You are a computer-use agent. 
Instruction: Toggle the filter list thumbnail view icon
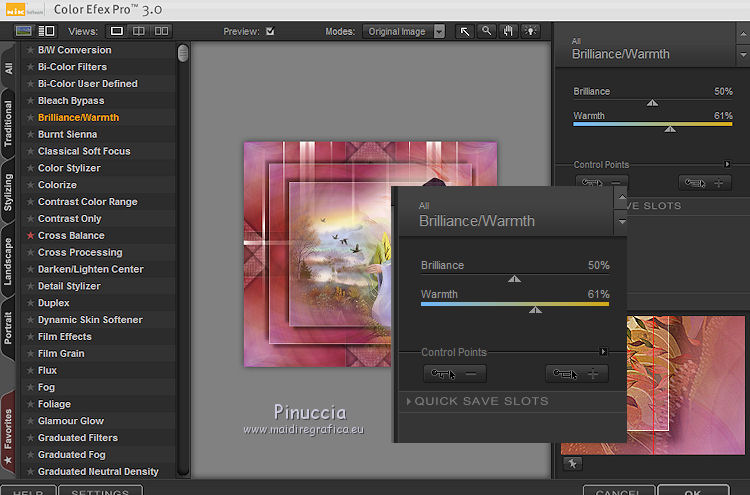point(23,31)
